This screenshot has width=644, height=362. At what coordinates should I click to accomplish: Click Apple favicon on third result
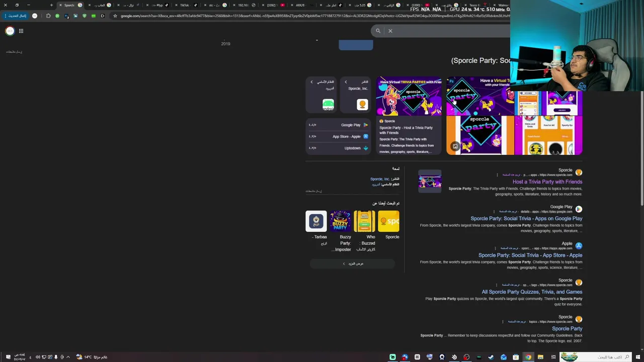(579, 245)
